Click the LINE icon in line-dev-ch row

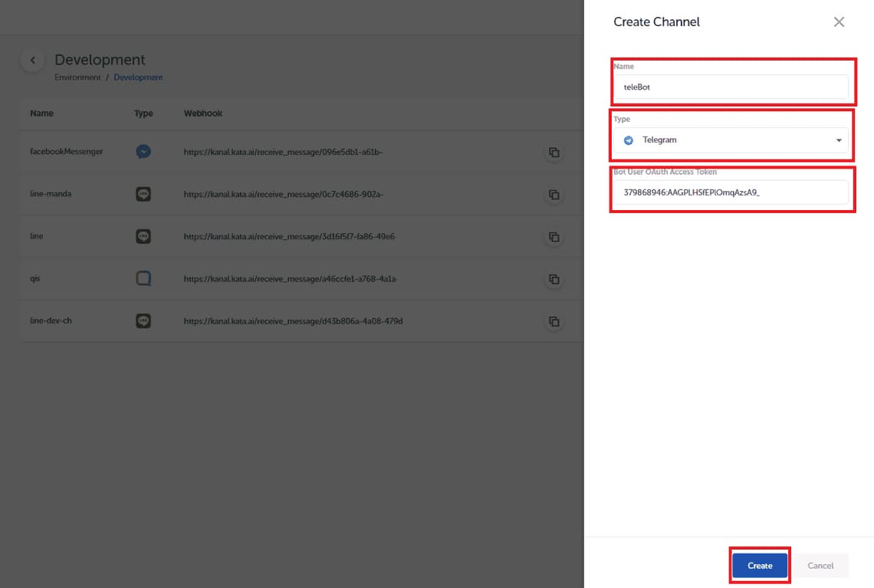(143, 321)
